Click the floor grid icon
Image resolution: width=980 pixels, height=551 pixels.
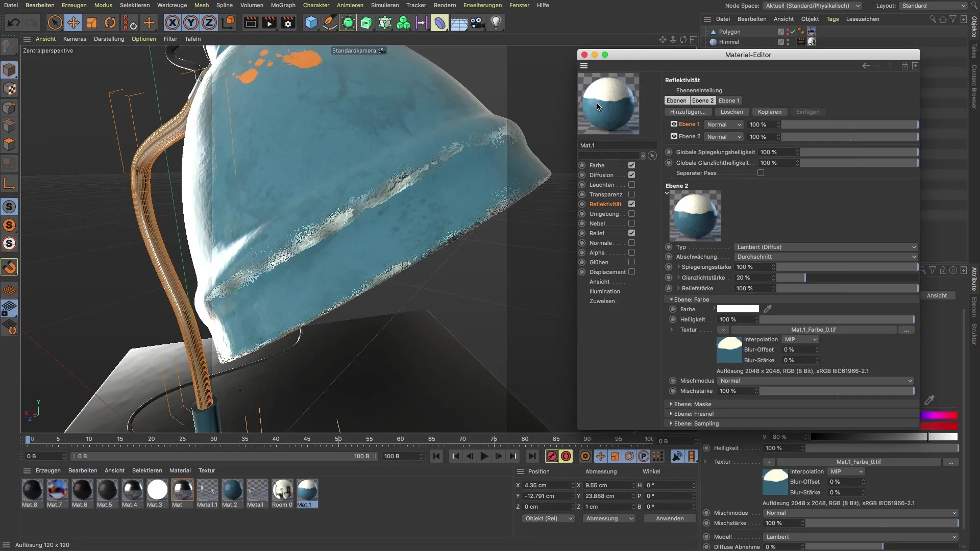tap(458, 23)
